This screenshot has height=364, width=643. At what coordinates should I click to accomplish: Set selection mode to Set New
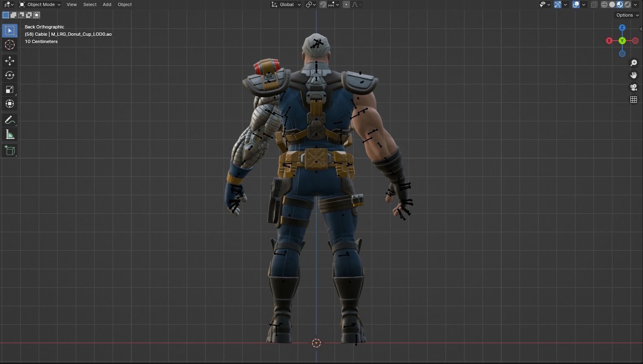click(6, 15)
